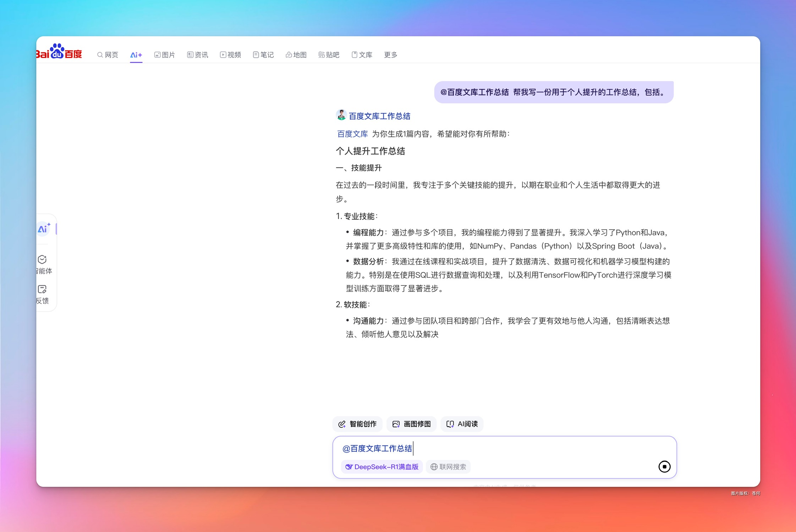The width and height of the screenshot is (796, 532).
Task: Open the 百度文库工作总结 agent name link
Action: coord(379,116)
